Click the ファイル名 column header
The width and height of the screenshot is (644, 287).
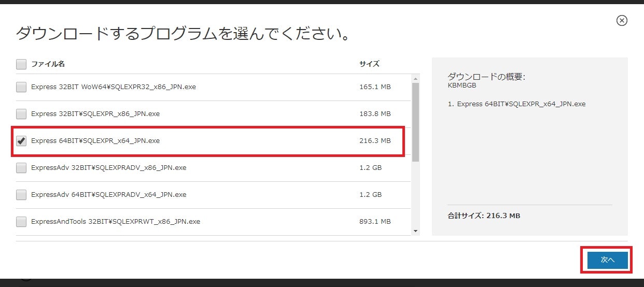point(48,64)
